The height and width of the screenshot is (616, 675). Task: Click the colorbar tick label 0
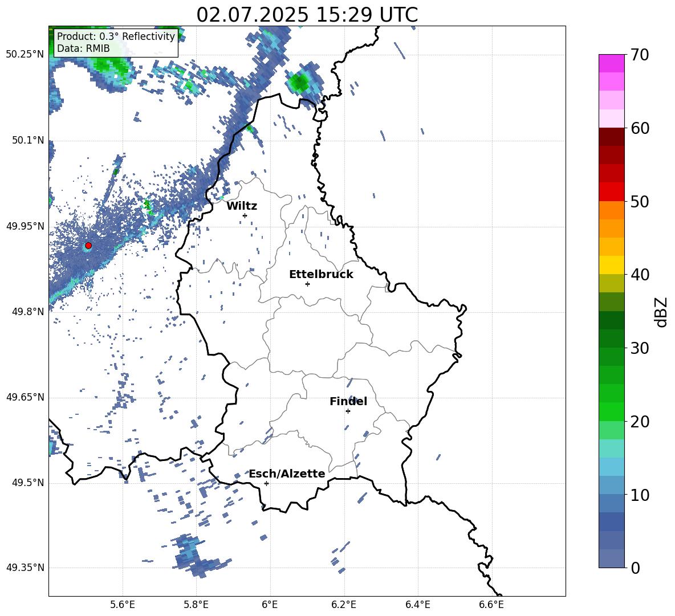pos(635,568)
